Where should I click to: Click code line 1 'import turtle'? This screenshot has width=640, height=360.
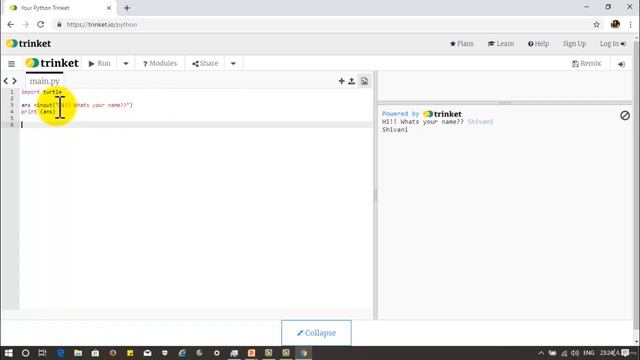(x=41, y=92)
